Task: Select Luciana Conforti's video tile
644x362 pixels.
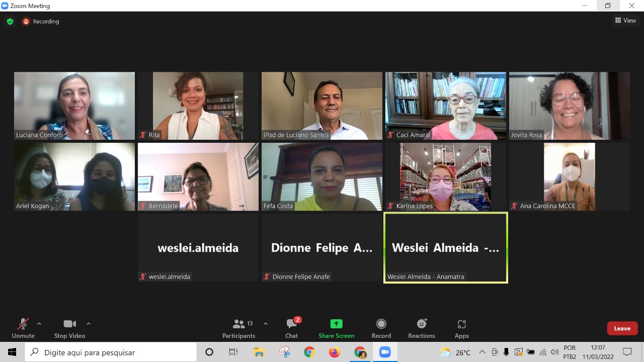Action: point(74,106)
